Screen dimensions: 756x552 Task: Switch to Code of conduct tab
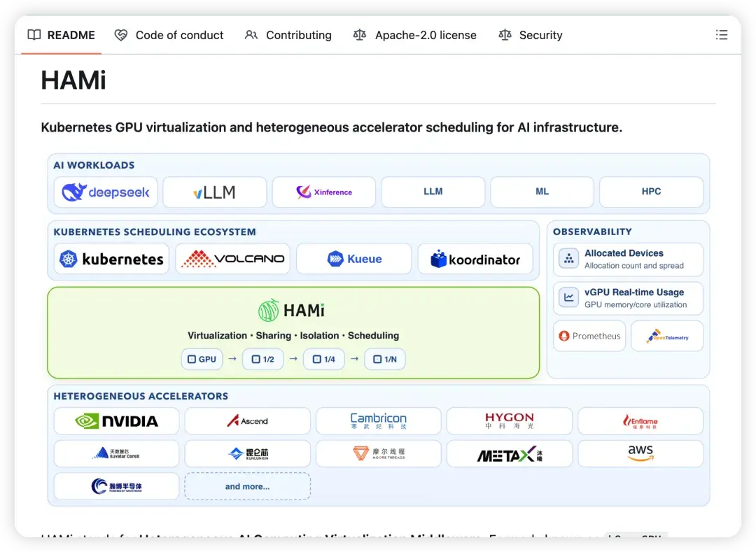pyautogui.click(x=169, y=35)
